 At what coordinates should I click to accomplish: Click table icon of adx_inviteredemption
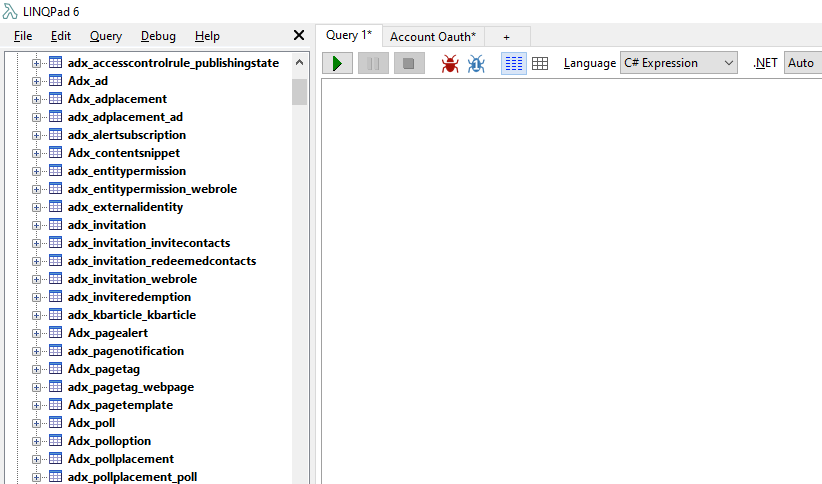[56, 296]
